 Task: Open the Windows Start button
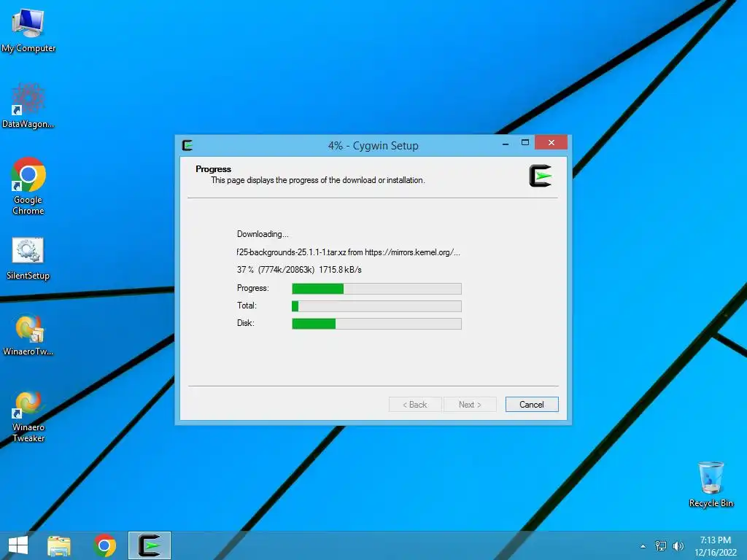[x=18, y=545]
